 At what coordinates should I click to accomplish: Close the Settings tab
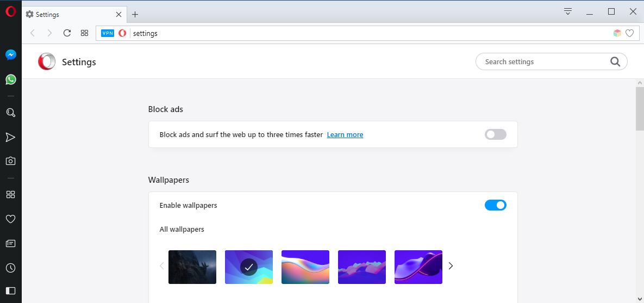coord(118,14)
